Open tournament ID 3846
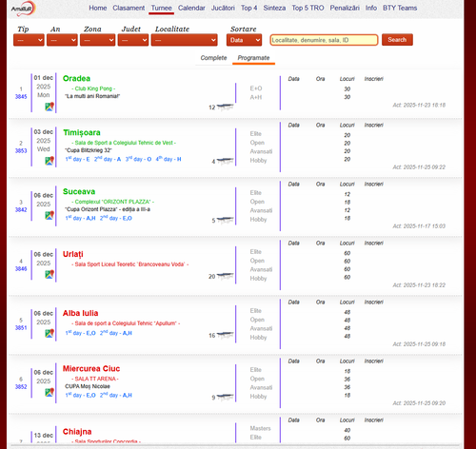The image size is (476, 449). tap(21, 269)
